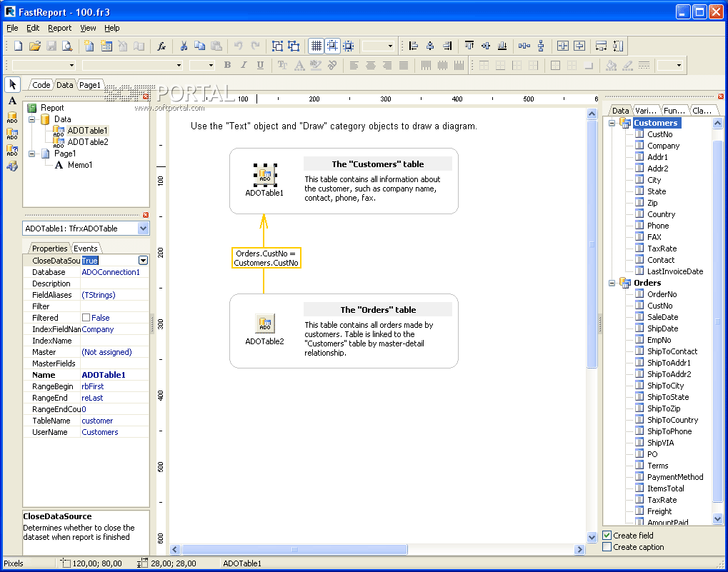
Task: Uncheck the Create field checkbox
Action: coord(607,536)
